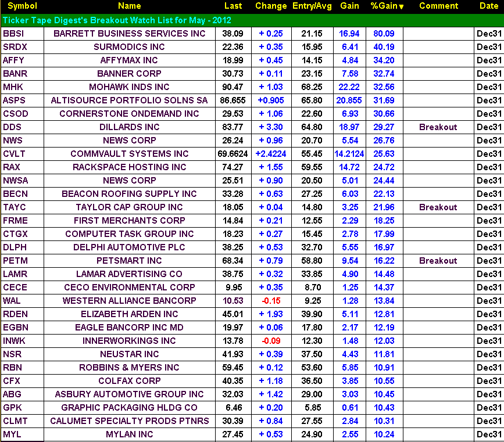Select CECO ENVIRONMENTAL CORP name

tap(129, 287)
